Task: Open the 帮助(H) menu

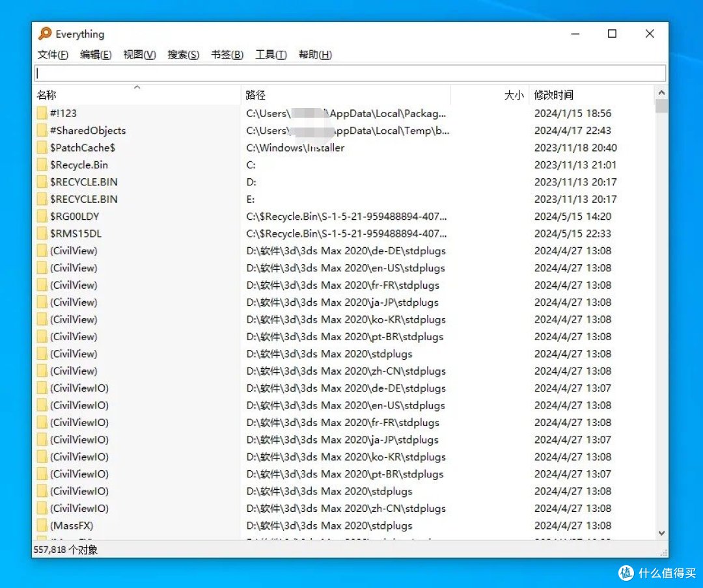Action: tap(315, 55)
